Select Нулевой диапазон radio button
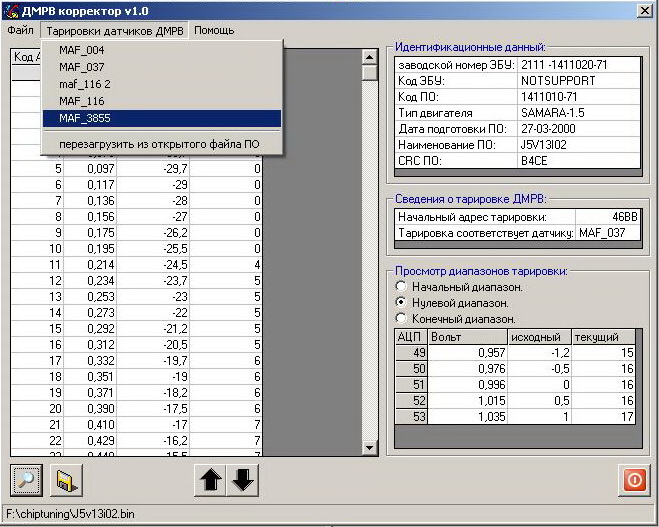 pos(402,302)
